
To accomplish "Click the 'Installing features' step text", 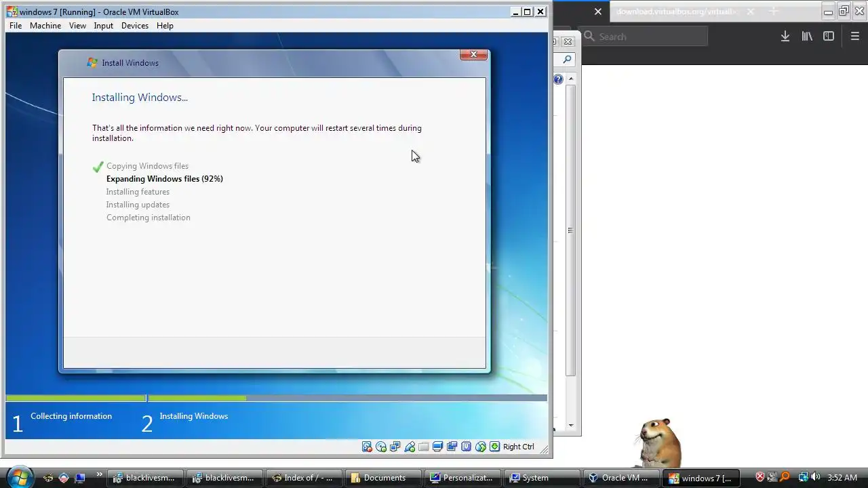I will point(138,192).
